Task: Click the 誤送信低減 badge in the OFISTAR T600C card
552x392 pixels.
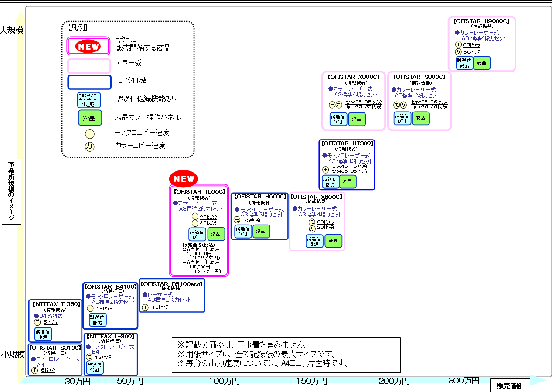Action: pyautogui.click(x=197, y=234)
